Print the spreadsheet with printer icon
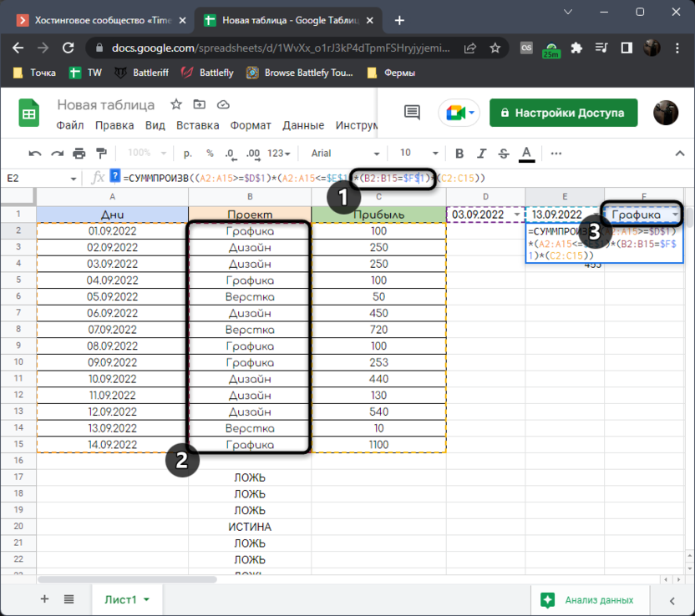 pos(79,154)
